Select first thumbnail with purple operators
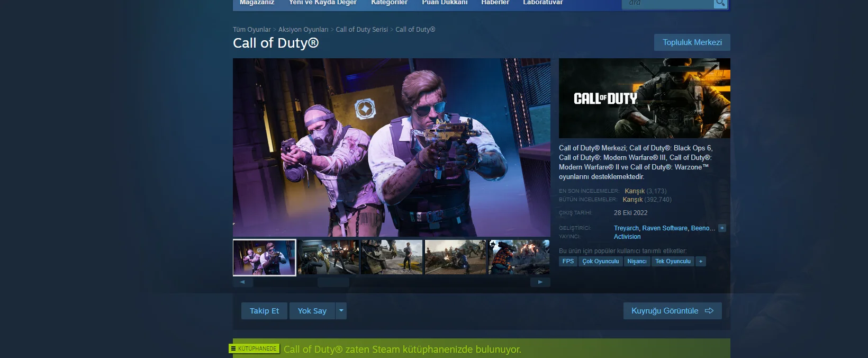The image size is (868, 358). [x=264, y=257]
